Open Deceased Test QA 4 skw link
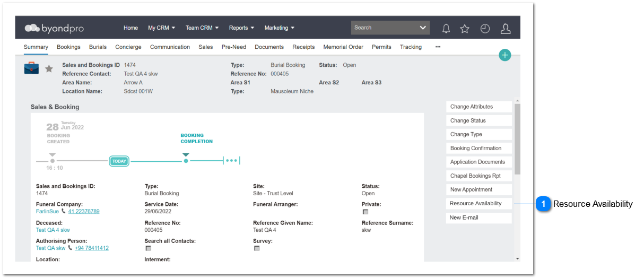The width and height of the screenshot is (644, 279). coord(53,230)
